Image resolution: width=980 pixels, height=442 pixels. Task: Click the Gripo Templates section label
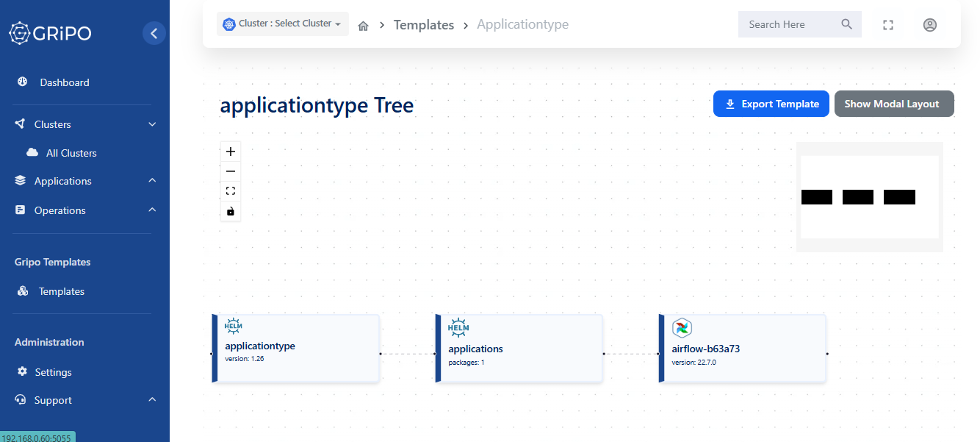[53, 262]
